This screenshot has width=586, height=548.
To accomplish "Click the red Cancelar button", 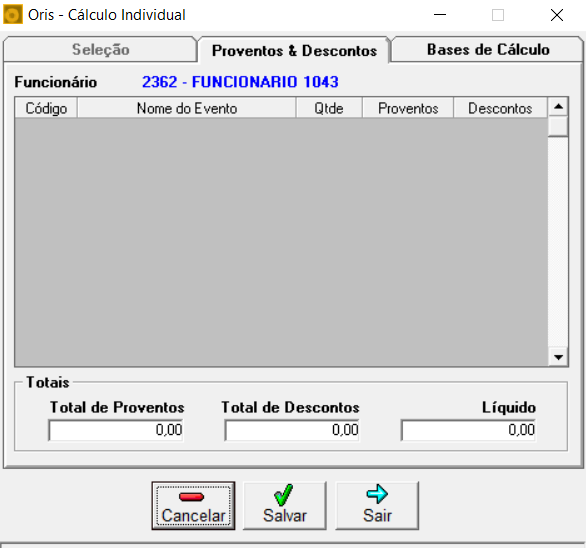I will pyautogui.click(x=193, y=505).
